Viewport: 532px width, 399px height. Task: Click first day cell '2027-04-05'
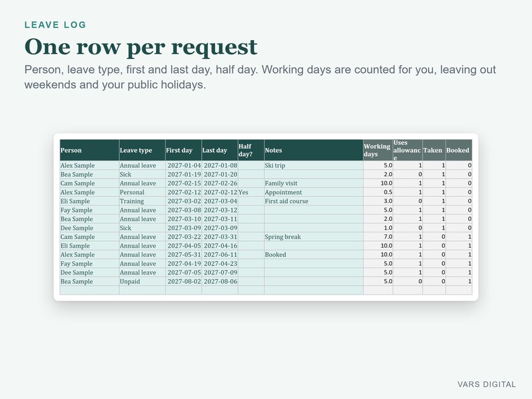184,246
